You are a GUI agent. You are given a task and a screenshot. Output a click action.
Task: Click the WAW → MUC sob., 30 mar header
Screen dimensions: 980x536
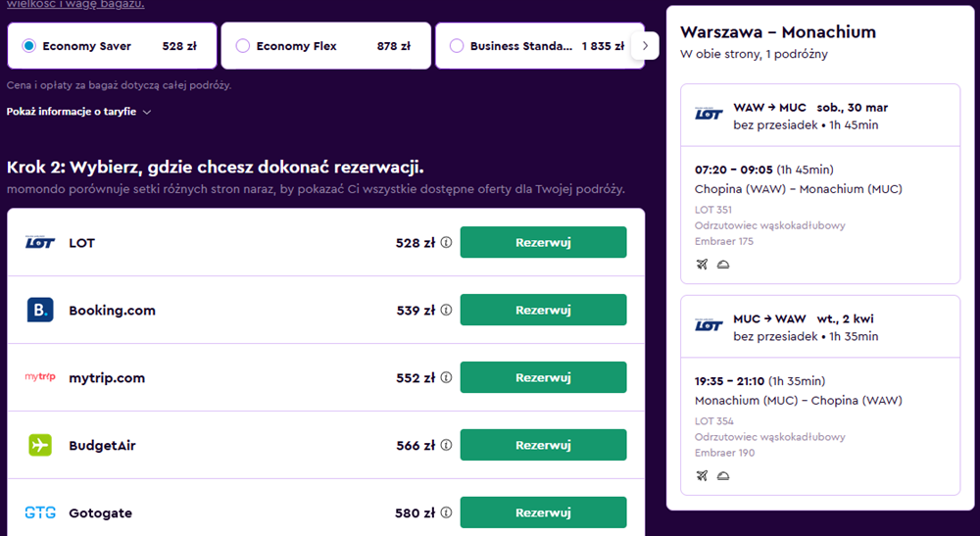pos(810,108)
